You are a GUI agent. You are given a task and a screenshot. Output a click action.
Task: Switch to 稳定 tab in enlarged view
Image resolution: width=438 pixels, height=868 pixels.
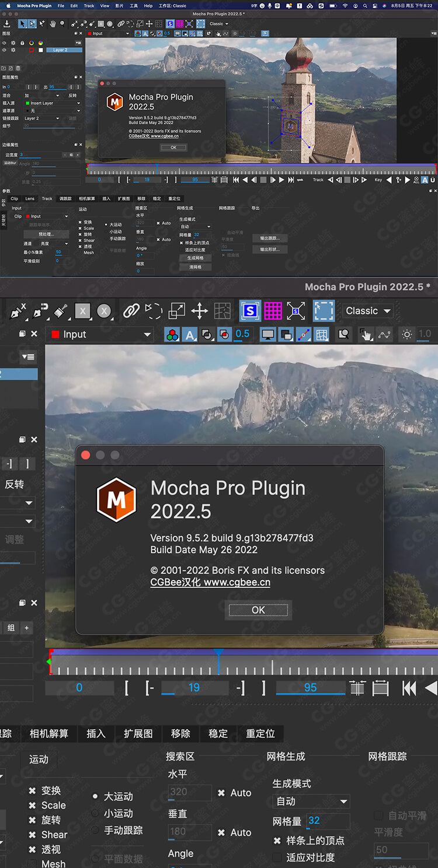coord(218,733)
